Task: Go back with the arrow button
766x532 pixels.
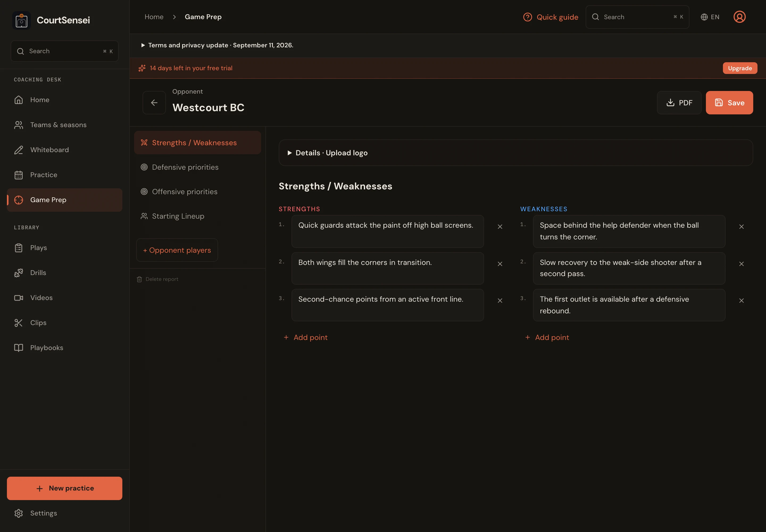Action: 154,103
